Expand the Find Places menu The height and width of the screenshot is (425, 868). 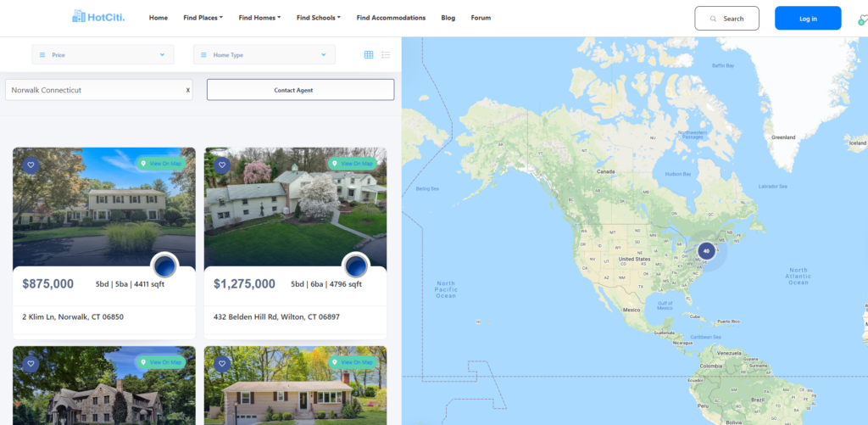[203, 18]
